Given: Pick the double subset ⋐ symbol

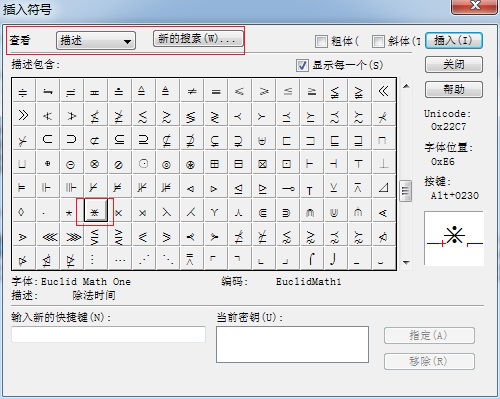Looking at the screenshot, I should pos(263,212).
